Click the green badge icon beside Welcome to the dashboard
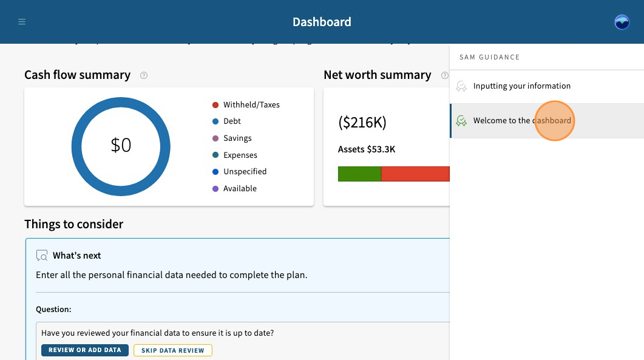 click(461, 120)
